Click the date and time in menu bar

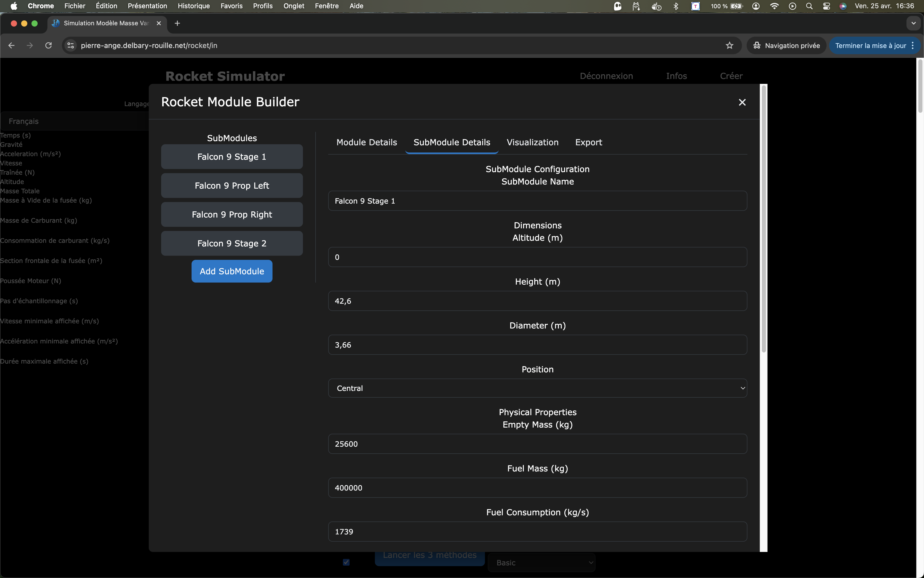(x=884, y=6)
